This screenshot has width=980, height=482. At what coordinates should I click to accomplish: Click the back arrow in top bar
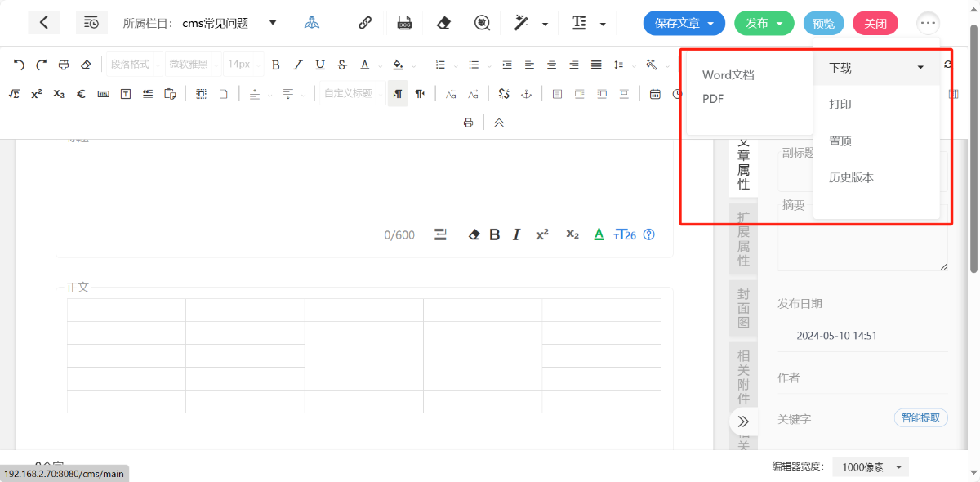[43, 23]
